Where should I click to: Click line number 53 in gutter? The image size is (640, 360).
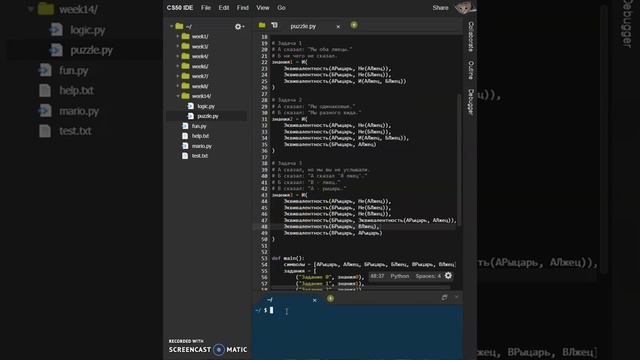coord(264,258)
